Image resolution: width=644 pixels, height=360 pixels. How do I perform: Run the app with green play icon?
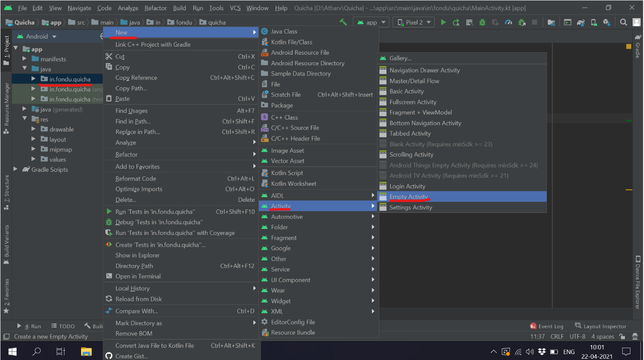(x=443, y=22)
